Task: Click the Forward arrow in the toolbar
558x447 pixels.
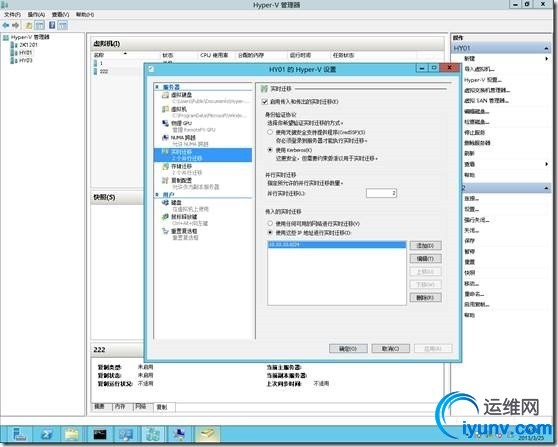Action: click(15, 25)
